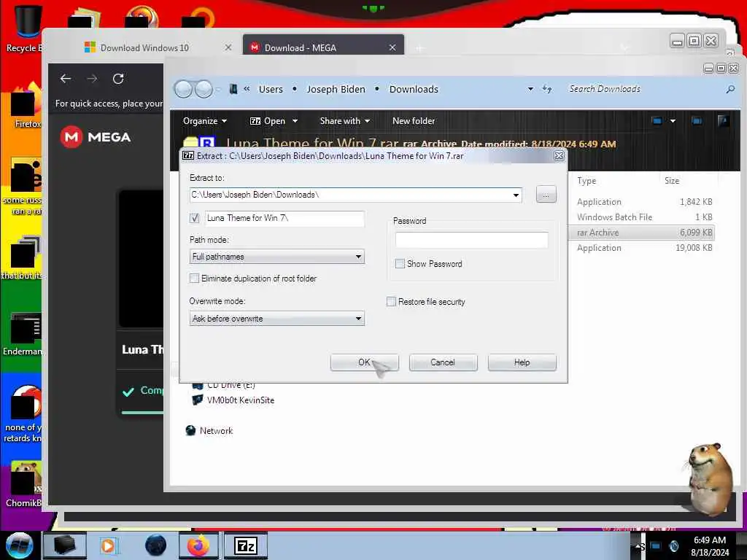Toggle the preview pane icon
Viewport: 747px width, 560px height.
click(x=697, y=121)
